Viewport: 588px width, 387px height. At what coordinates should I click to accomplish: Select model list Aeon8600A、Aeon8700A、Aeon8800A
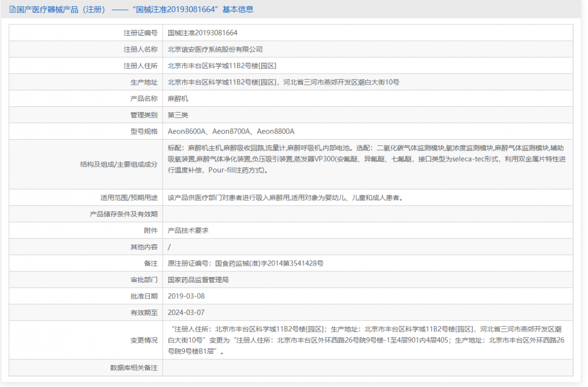pos(231,131)
